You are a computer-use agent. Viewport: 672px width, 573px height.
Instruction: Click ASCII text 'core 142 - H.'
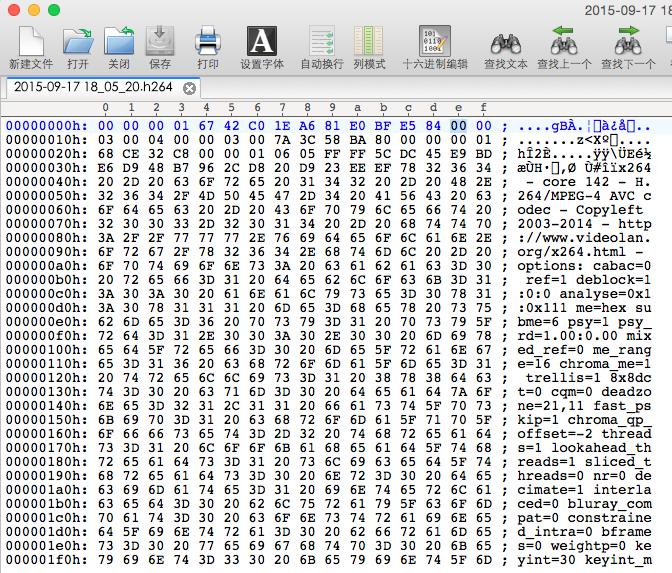tap(597, 182)
